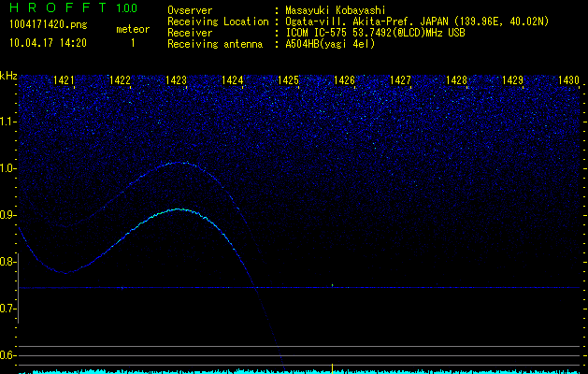The image size is (588, 374).
Task: Select the 1421 time marker
Action: 65,81
